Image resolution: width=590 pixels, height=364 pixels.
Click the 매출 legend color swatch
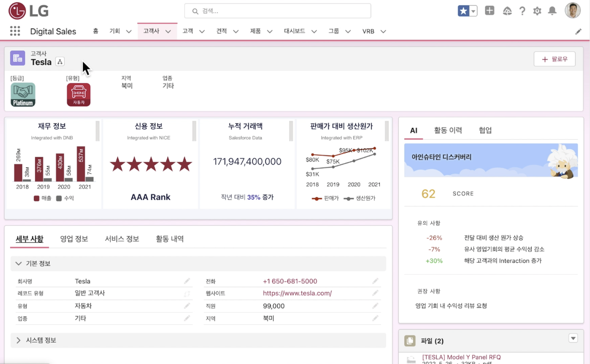(36, 198)
